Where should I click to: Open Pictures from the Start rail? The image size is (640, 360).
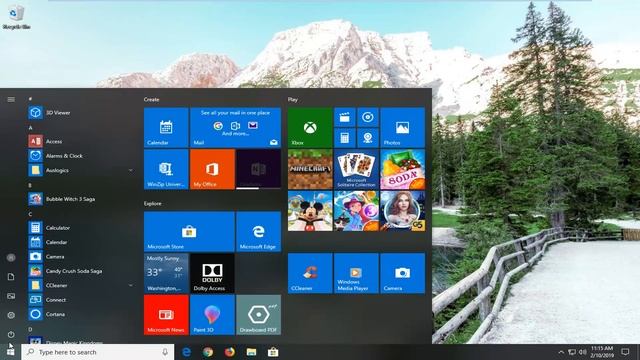pyautogui.click(x=11, y=296)
